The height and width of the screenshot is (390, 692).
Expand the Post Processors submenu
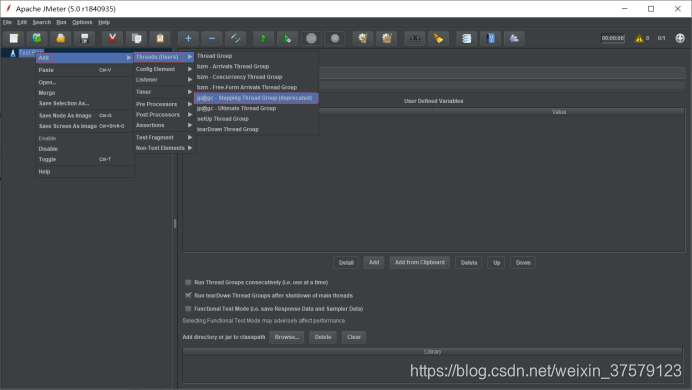point(164,115)
